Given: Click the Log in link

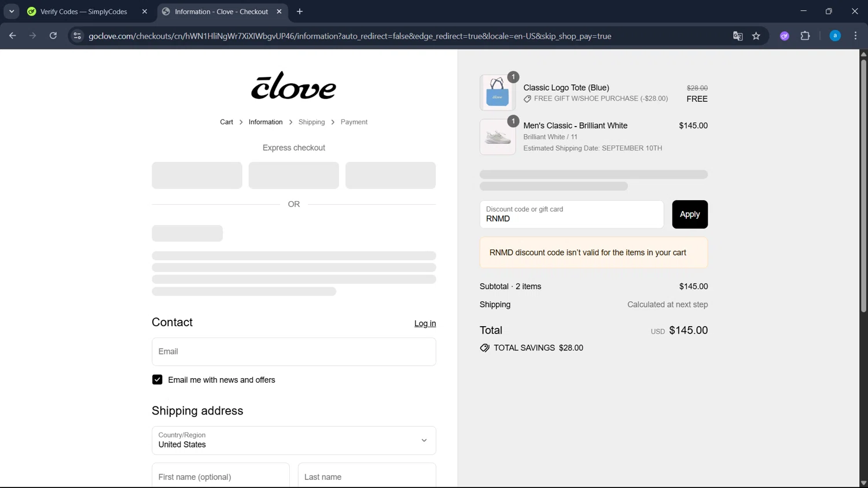Looking at the screenshot, I should pyautogui.click(x=425, y=324).
